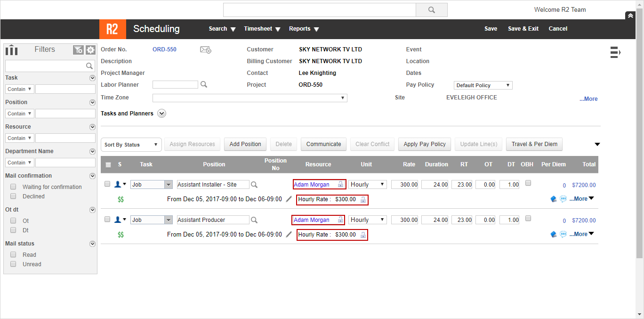Expand the Tasks and Planners section

(162, 114)
